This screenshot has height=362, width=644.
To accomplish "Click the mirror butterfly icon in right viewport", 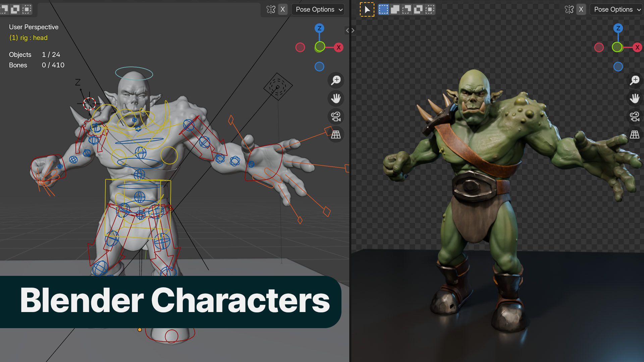I will click(569, 9).
